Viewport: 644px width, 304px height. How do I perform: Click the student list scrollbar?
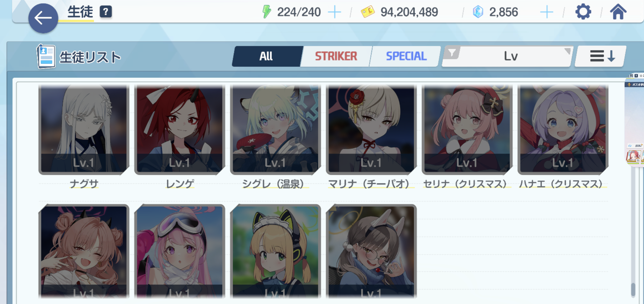pos(633,290)
